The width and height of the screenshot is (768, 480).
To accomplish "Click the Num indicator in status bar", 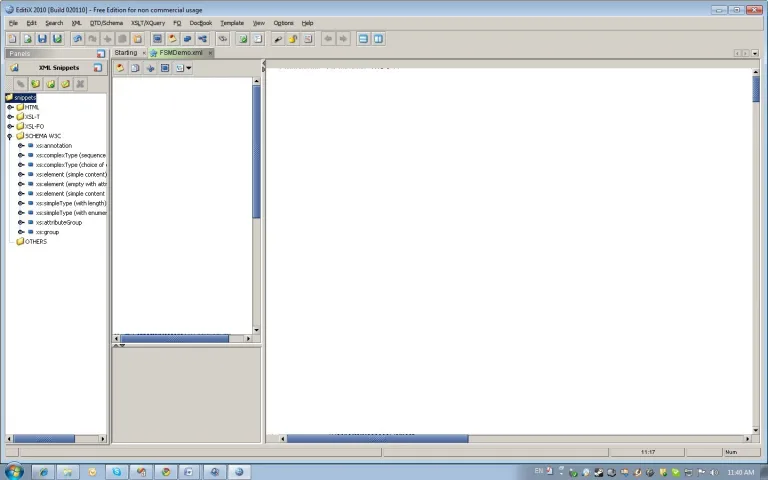I will 731,452.
